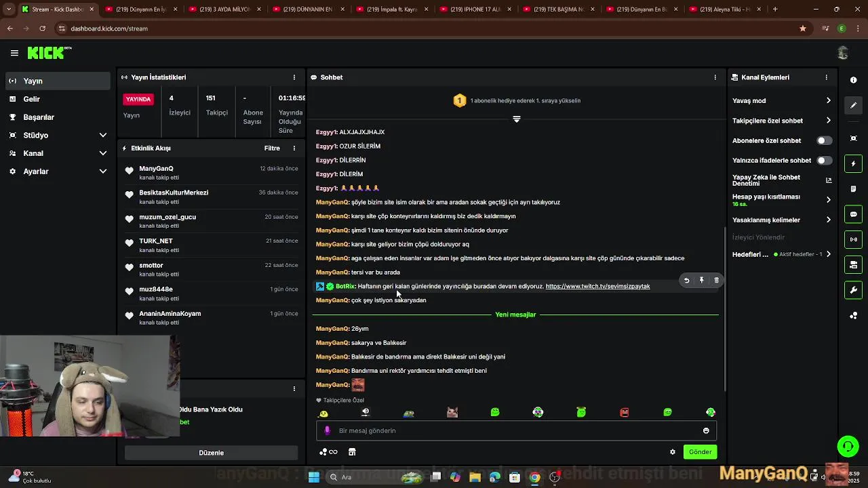Switch to the Stream - Kick Dashboard tab

[x=58, y=9]
